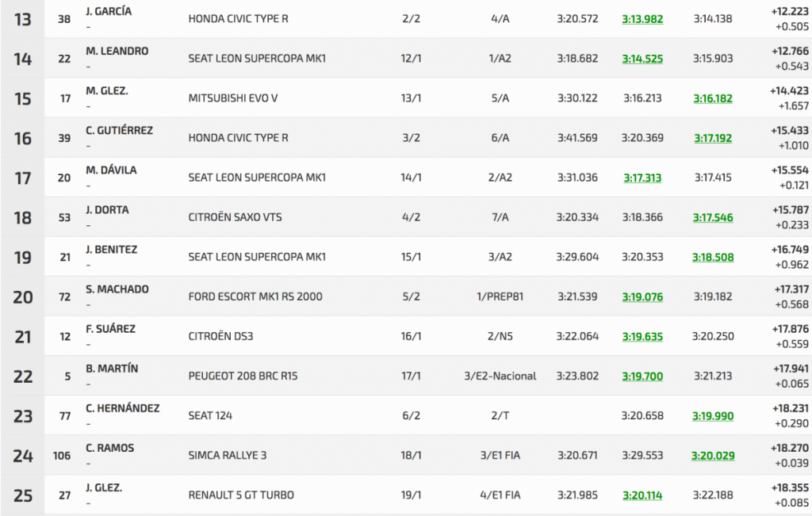Viewport: 812px width, 516px height.
Task: Open S. Machado's best time 3:19.076
Action: 642,296
